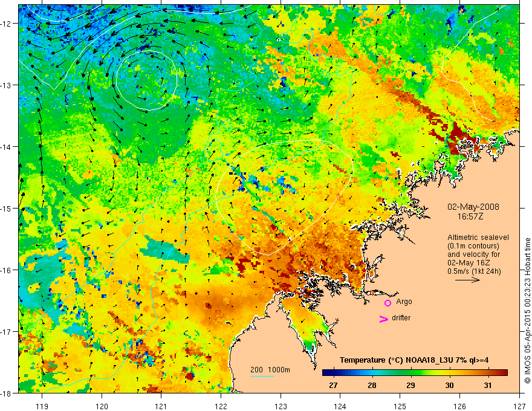The width and height of the screenshot is (532, 411).
Task: Click the latitude axis label '-14'
Action: click(6, 147)
